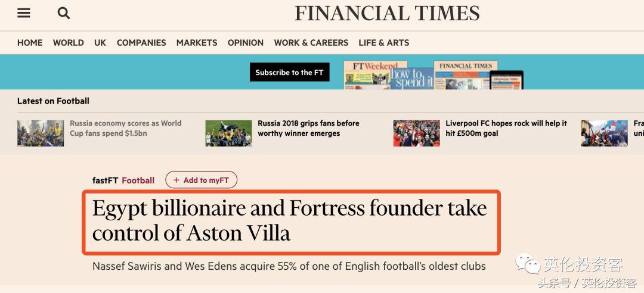The width and height of the screenshot is (644, 293).
Task: Go to WORK & CAREERS
Action: click(311, 43)
